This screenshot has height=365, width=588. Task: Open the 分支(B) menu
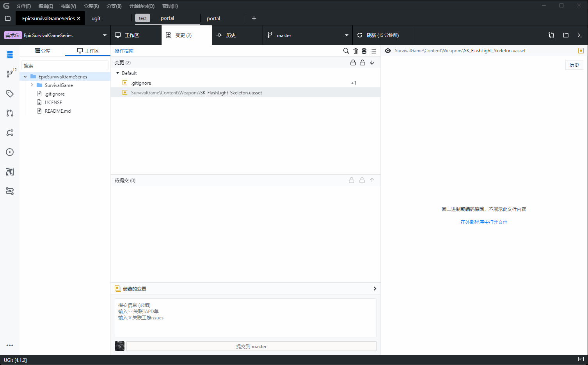(114, 6)
